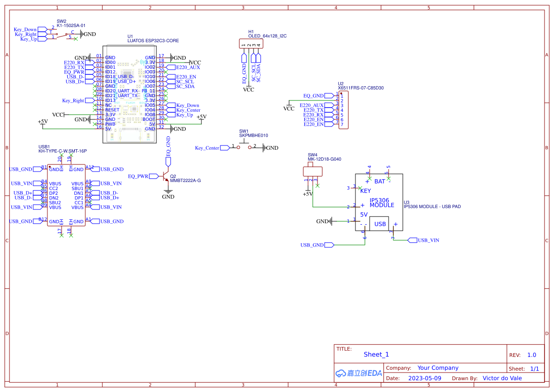Select the SW1 pushbutton switch symbol
Screen dimensions: 554x392
(244, 146)
